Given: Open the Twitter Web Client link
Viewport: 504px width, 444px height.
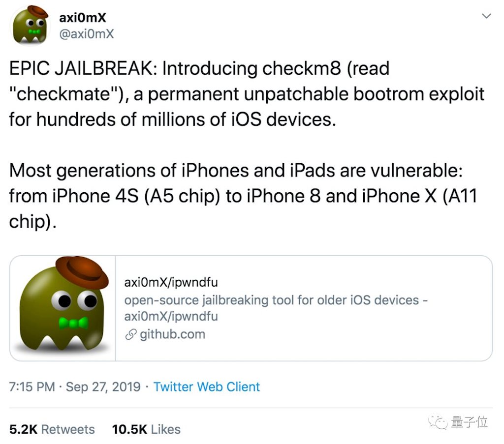Looking at the screenshot, I should click(207, 386).
